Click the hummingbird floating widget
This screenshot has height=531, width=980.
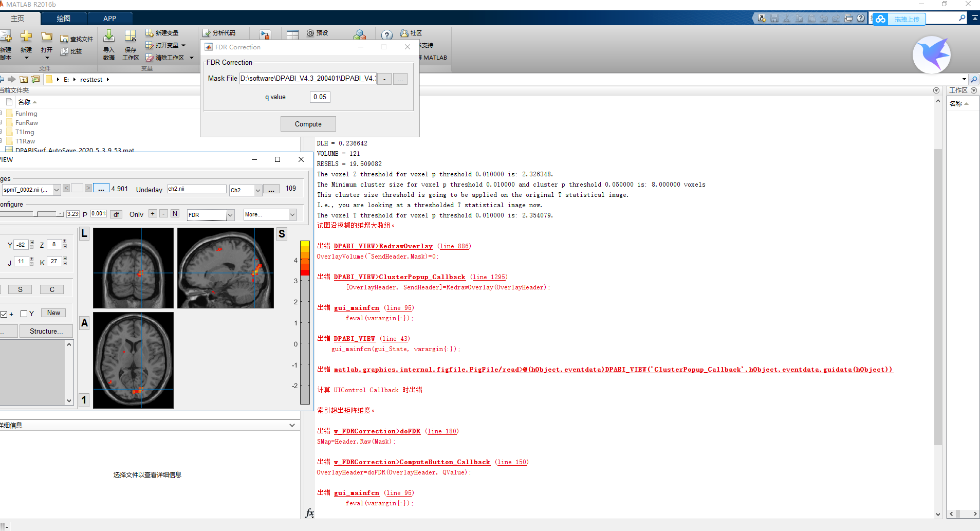[931, 54]
